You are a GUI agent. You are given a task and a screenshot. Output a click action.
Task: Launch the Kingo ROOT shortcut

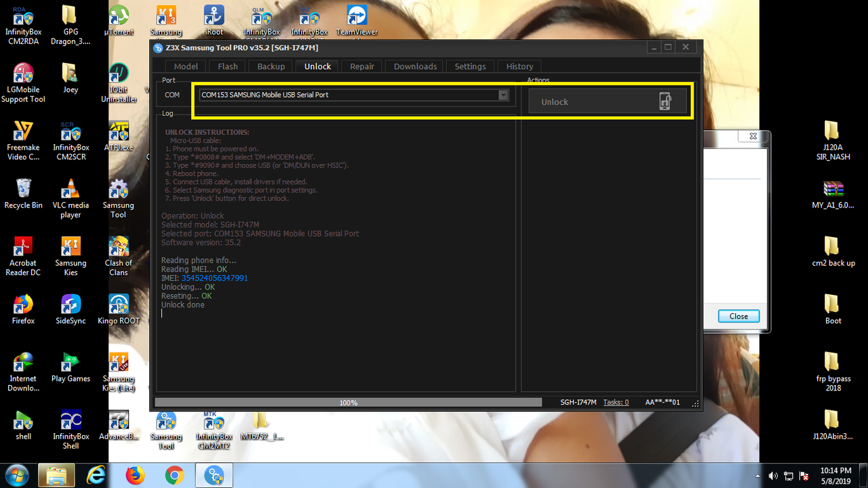119,310
